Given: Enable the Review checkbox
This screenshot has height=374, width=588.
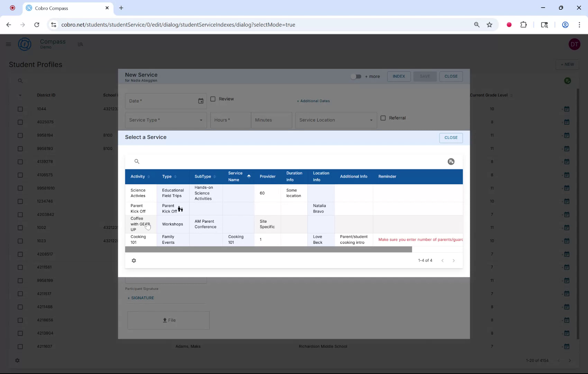Looking at the screenshot, I should [x=213, y=99].
